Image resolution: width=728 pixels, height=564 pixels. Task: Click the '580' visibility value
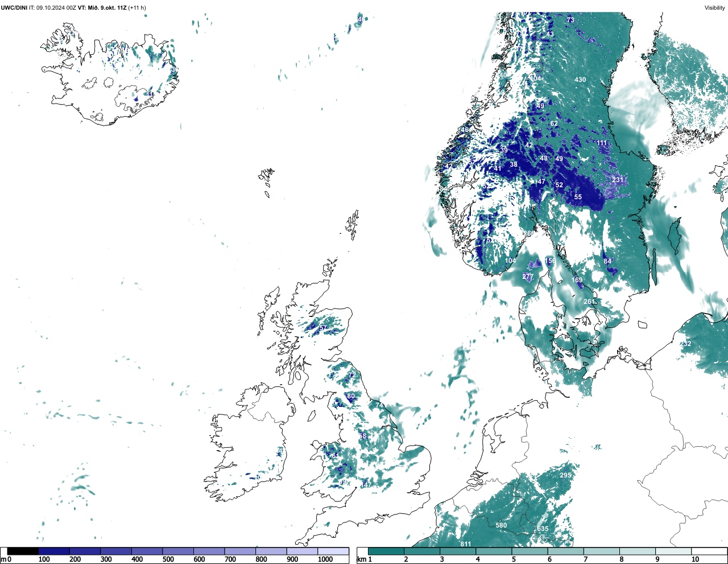(501, 525)
